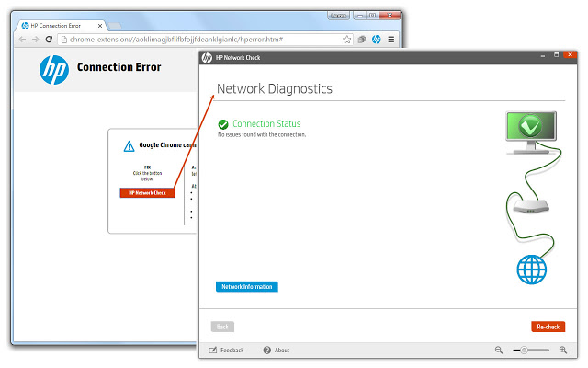Viewport: 588px width, 368px height.
Task: Click 'No issues found with the connection' text
Action: 262,134
